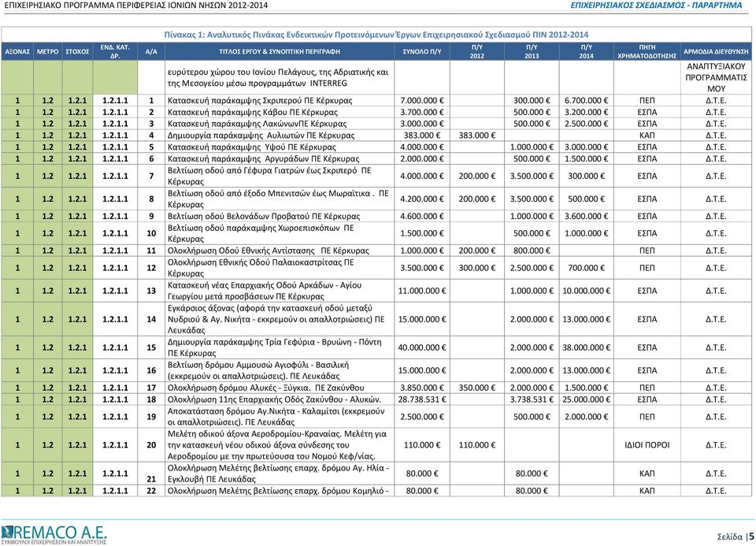Click the funding source 'ΙΔΙΟΙ ΠΟΡΟΙ'
Image resolution: width=756 pixels, height=546 pixels.
click(x=647, y=445)
